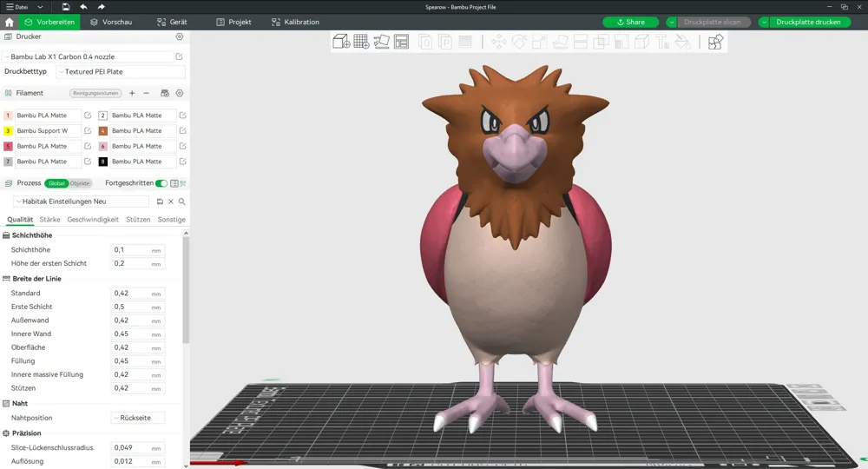This screenshot has width=868, height=469.
Task: Open printer settings gear in Drucker header
Action: 180,36
